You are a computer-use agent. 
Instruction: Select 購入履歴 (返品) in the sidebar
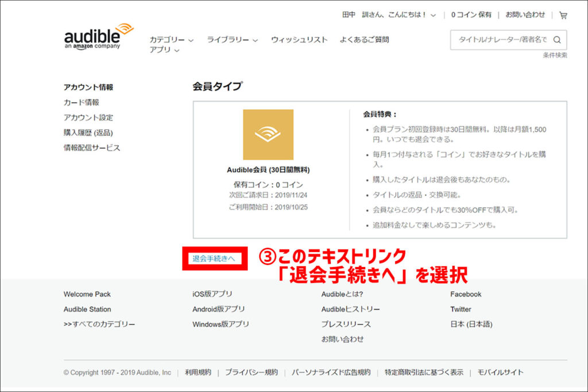(88, 133)
